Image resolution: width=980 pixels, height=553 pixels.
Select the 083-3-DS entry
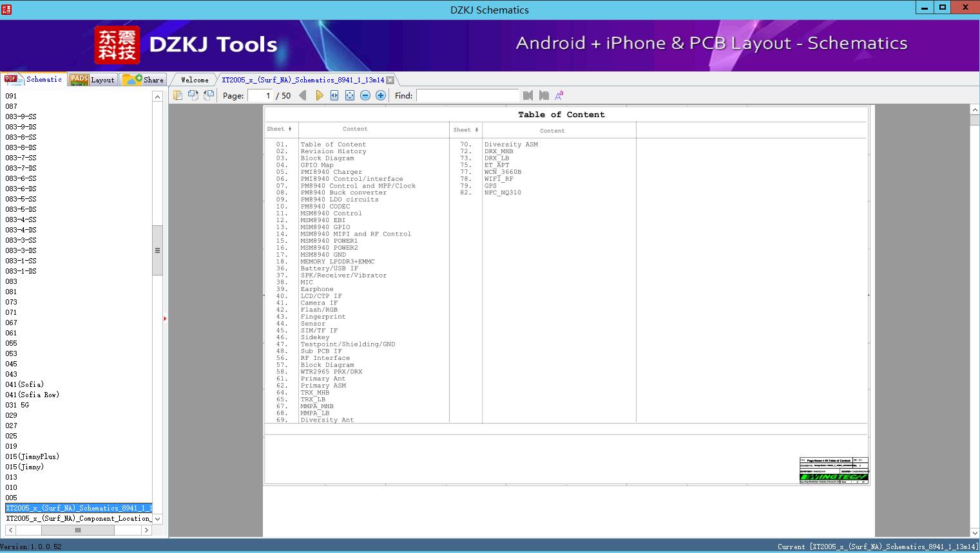[21, 250]
